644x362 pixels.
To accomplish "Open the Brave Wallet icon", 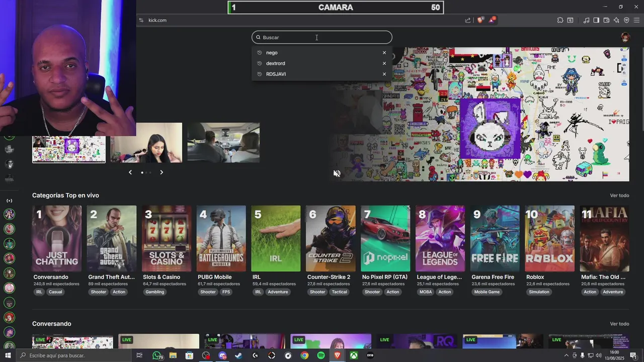I will (606, 20).
